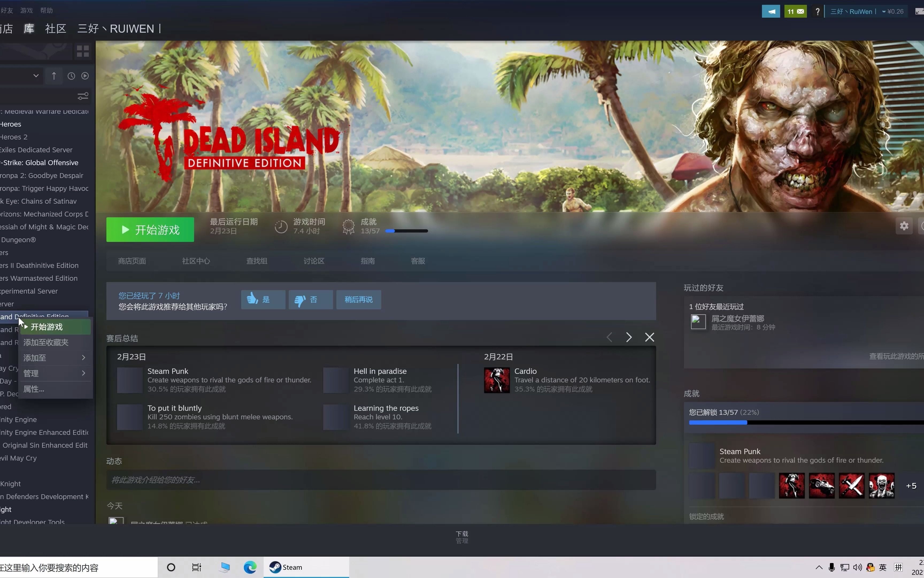The image size is (924, 578).
Task: Open the 三好丶RUIWEN profile tab
Action: coord(119,29)
